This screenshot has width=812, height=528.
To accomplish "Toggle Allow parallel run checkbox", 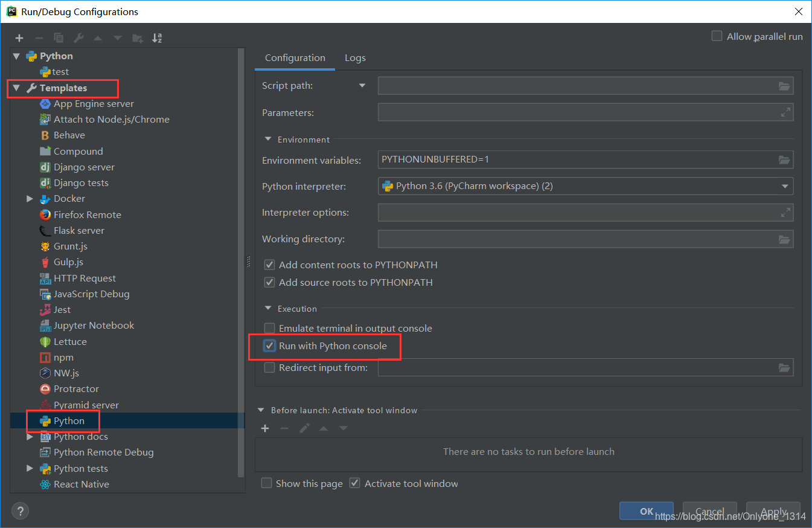I will click(x=717, y=36).
